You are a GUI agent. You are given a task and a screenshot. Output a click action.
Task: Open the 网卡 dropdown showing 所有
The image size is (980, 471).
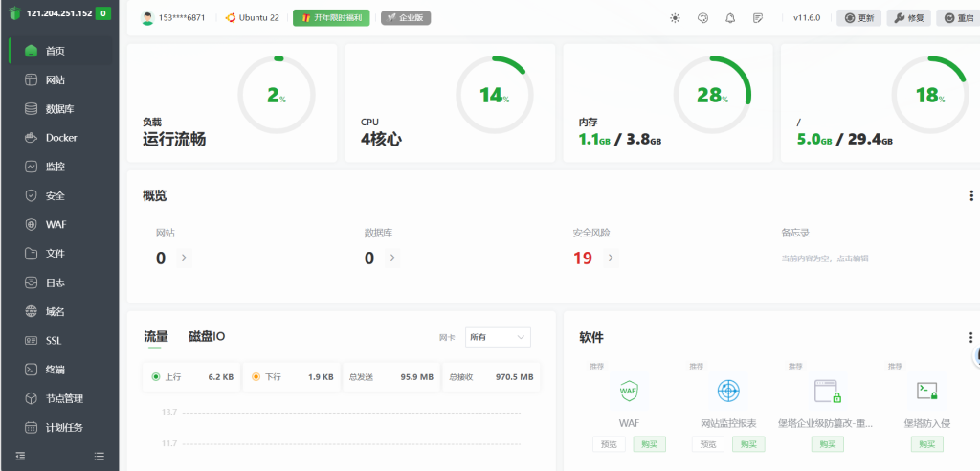[497, 337]
